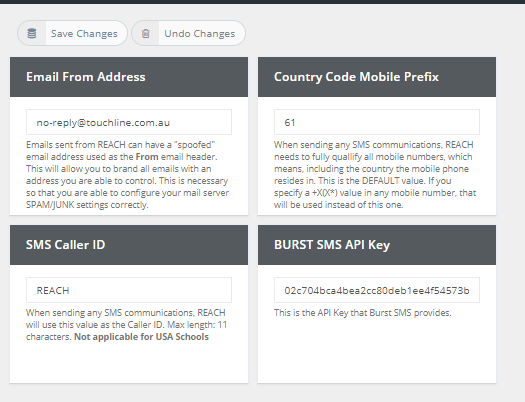Select the country code field containing 61
Image resolution: width=525 pixels, height=402 pixels.
[x=377, y=122]
